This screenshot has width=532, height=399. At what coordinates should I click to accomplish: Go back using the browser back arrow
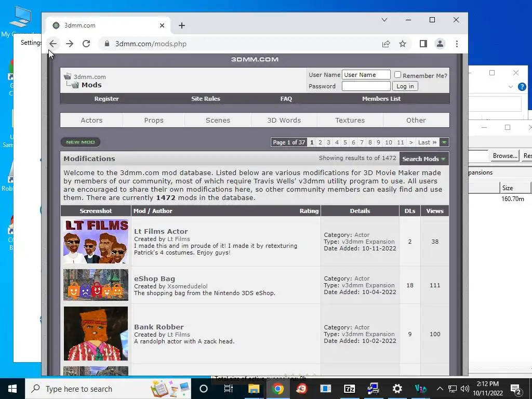[x=53, y=44]
